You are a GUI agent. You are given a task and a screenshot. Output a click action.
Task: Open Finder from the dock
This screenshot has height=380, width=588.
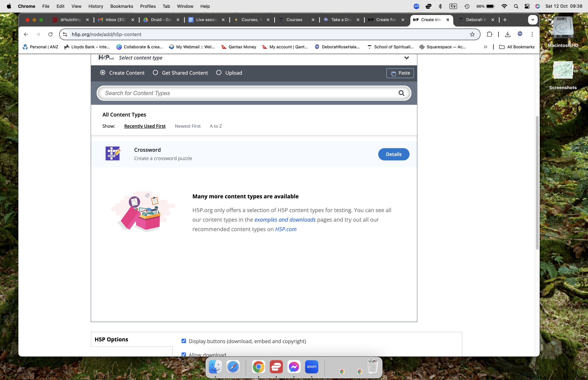(215, 367)
